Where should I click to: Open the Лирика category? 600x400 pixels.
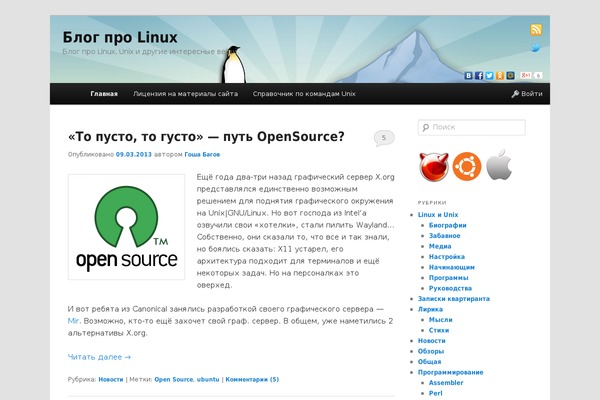coord(430,309)
